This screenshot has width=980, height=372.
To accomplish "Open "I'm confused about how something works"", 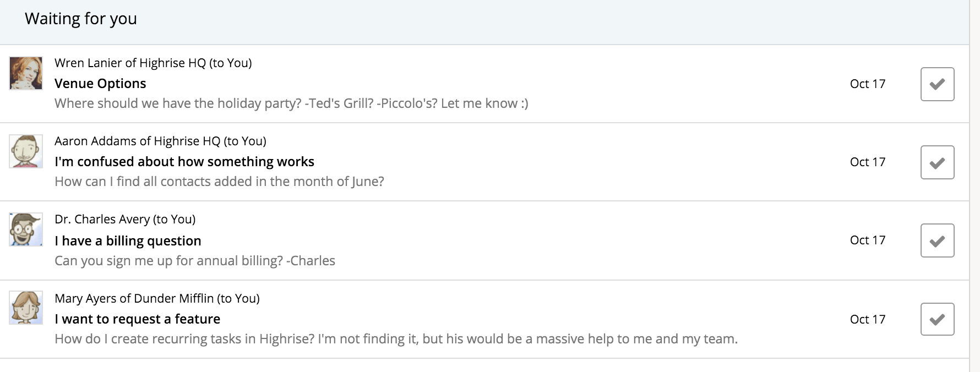I will (184, 162).
